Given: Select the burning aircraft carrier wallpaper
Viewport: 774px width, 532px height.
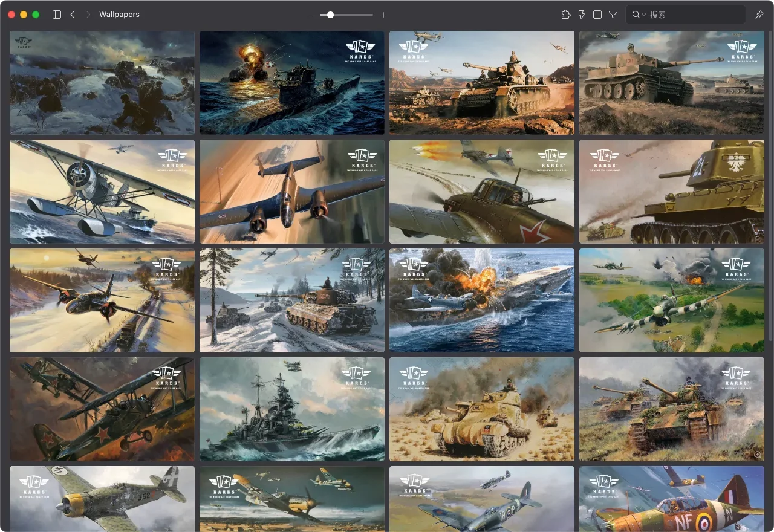Looking at the screenshot, I should [x=482, y=300].
